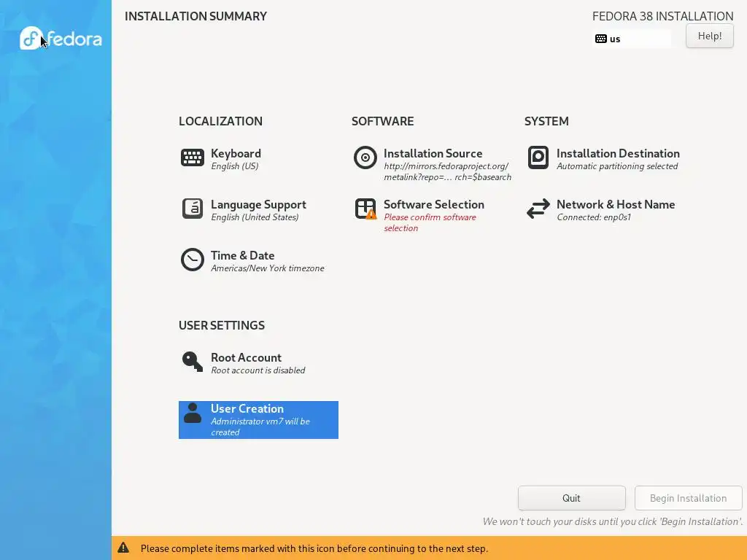Click the 'Please complete items marked' warning message
This screenshot has width=747, height=560.
314,548
